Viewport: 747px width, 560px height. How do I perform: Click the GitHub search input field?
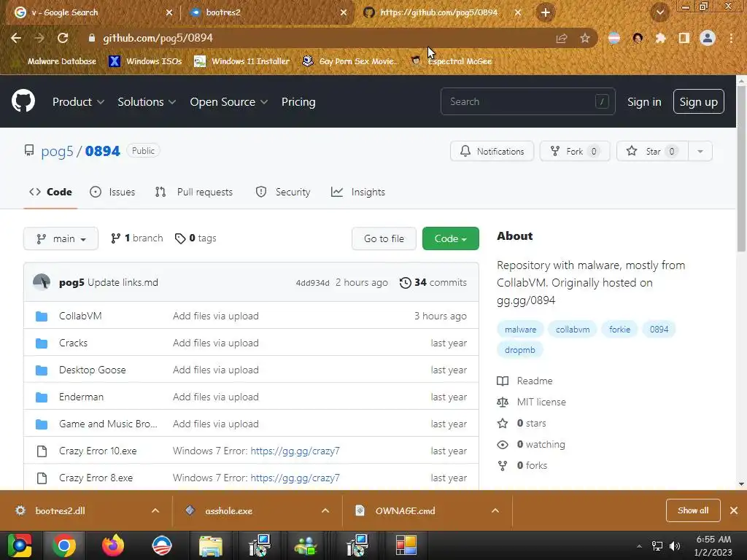coord(528,101)
